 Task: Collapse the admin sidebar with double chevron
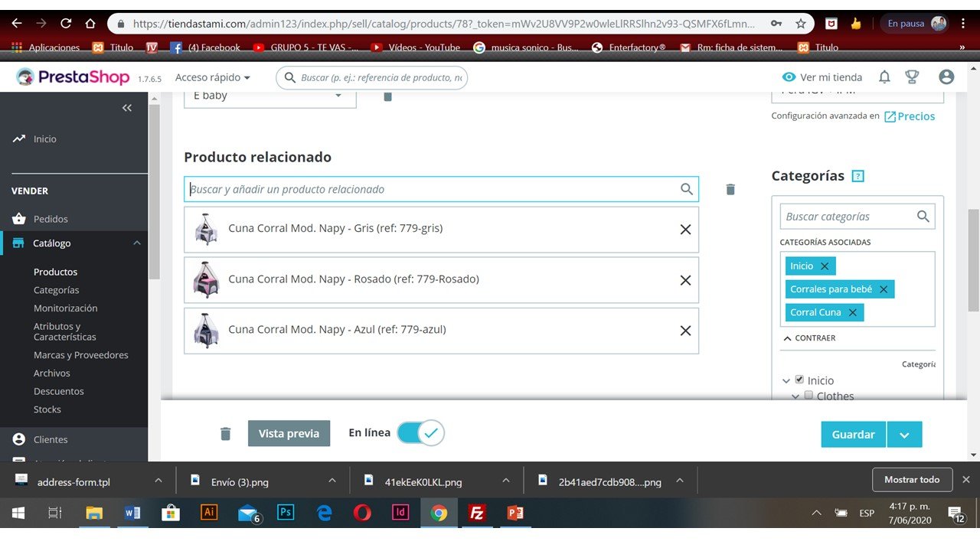tap(127, 108)
